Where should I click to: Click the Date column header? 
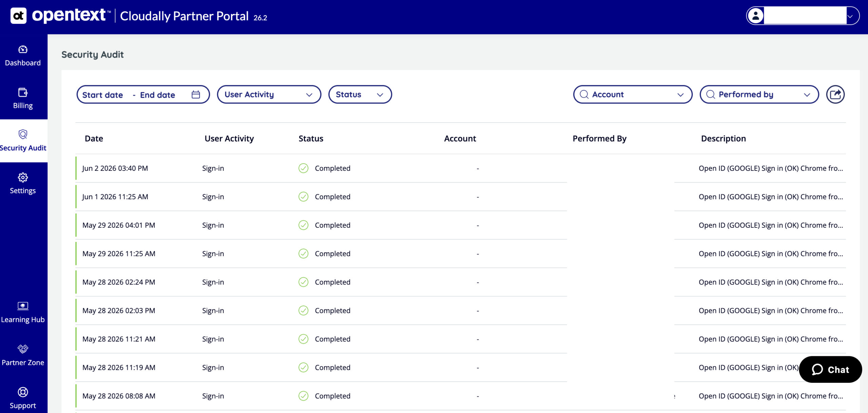coord(94,138)
